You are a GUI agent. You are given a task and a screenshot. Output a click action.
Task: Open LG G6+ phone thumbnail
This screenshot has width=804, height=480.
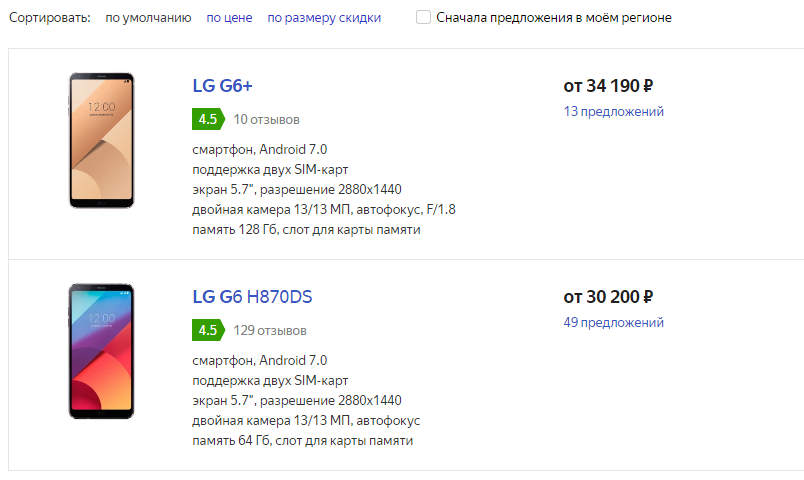click(102, 140)
